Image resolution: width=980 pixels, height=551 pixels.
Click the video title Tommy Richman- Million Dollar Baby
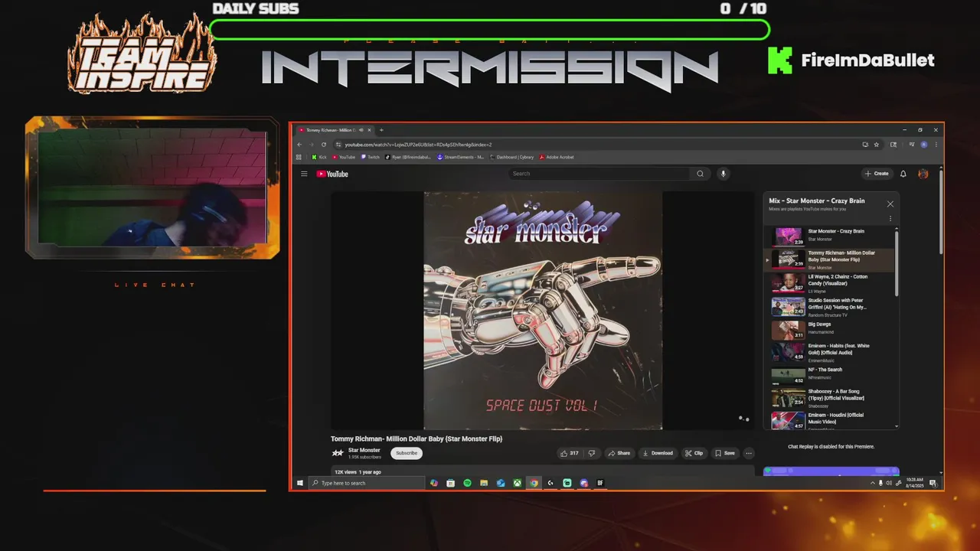click(x=416, y=439)
